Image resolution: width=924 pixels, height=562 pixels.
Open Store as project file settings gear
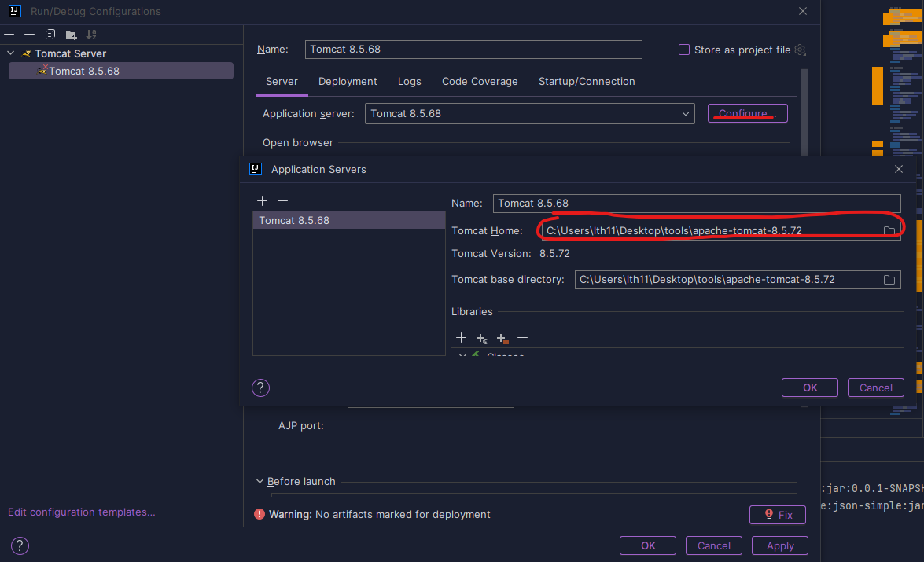click(x=800, y=50)
